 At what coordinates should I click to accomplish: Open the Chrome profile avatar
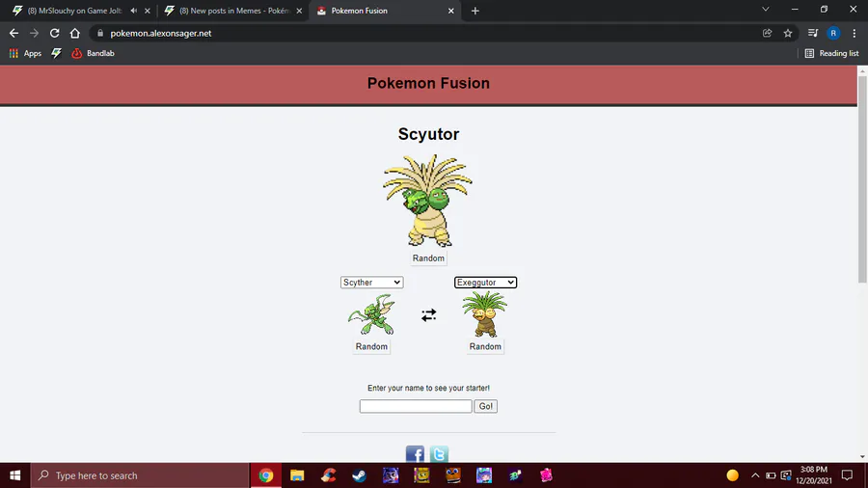coord(833,33)
